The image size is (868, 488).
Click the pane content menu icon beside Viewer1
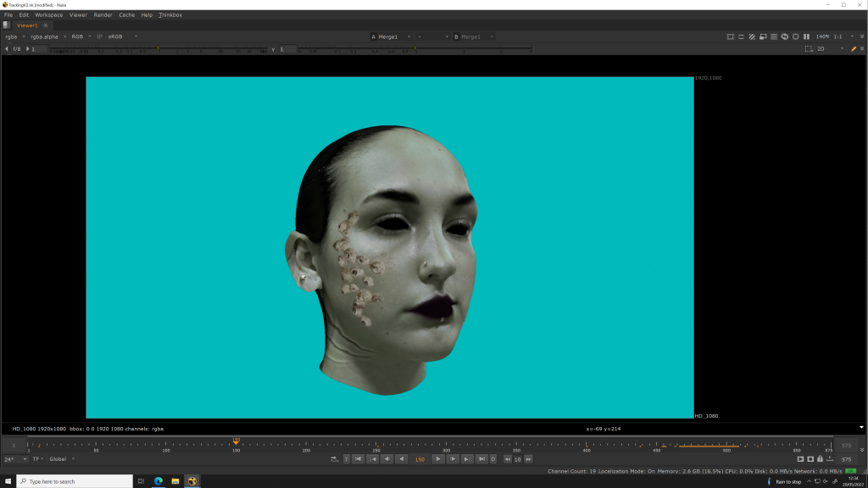(x=6, y=25)
